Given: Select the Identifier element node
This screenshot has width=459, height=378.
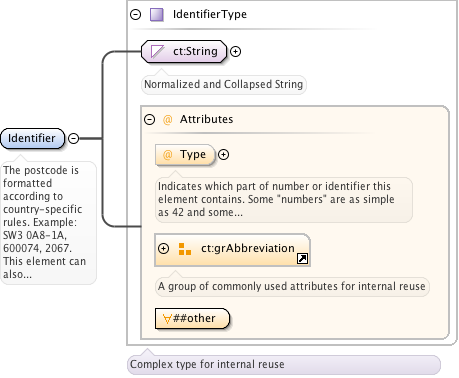Looking at the screenshot, I should 32,138.
